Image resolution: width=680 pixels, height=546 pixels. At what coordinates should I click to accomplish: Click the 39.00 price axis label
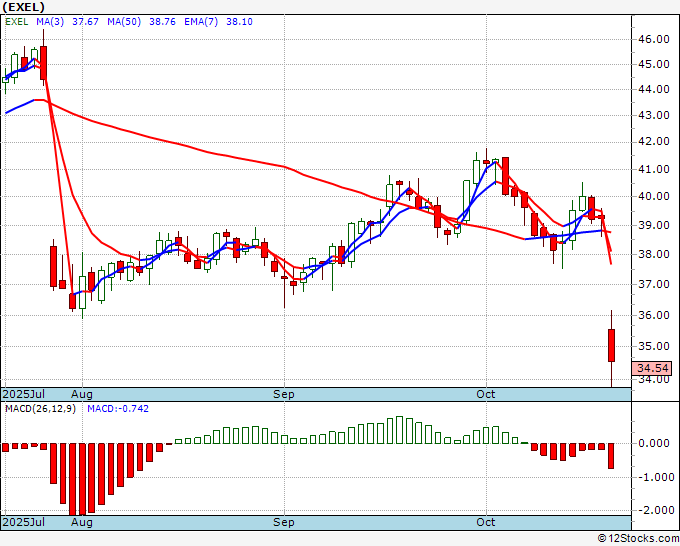654,225
